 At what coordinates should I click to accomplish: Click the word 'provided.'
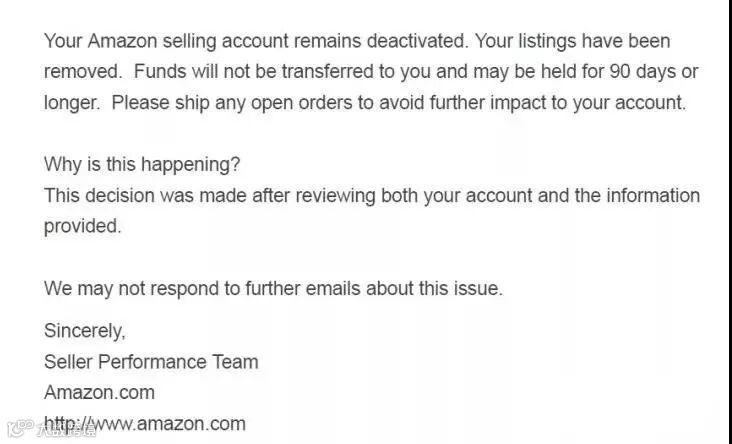coord(83,226)
